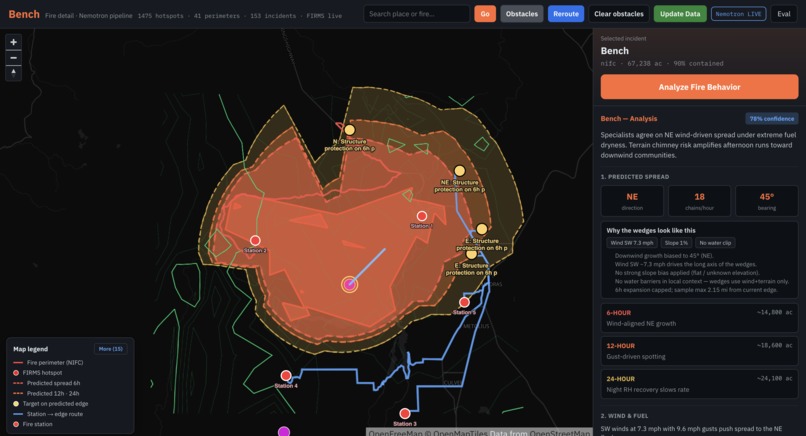Click the Bench incident name heading
Screen dimensions: 806x436
[x=615, y=51]
